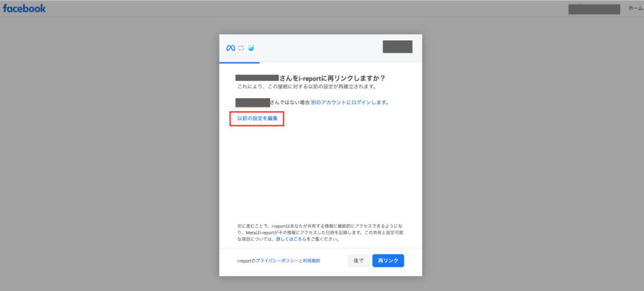Open the 利用規約 terms link

[311, 260]
